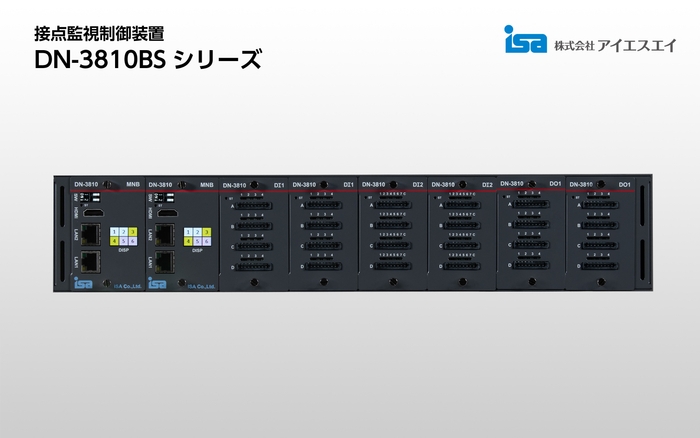
Task: Toggle the SW DIP switch on left MNB module
Action: tap(90, 197)
